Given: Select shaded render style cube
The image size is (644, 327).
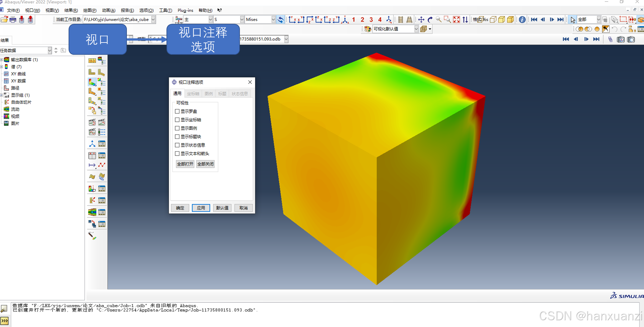Looking at the screenshot, I should click(510, 20).
